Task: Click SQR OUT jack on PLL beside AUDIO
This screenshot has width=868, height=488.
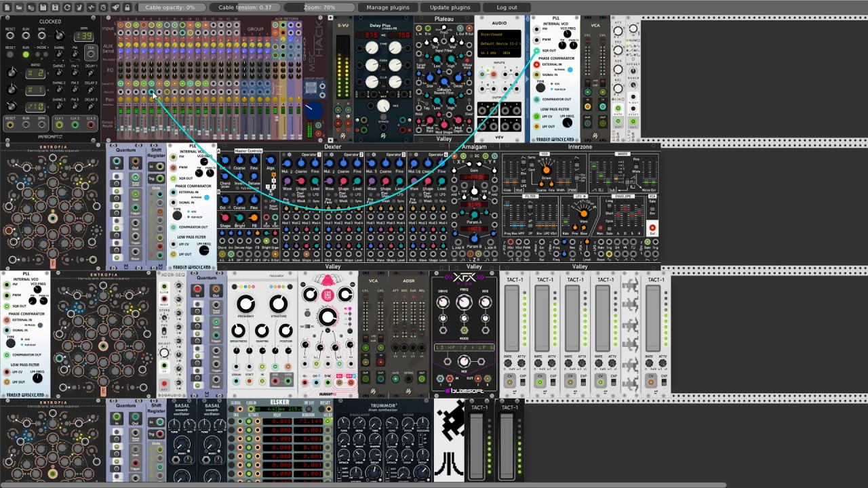Action: 537,50
